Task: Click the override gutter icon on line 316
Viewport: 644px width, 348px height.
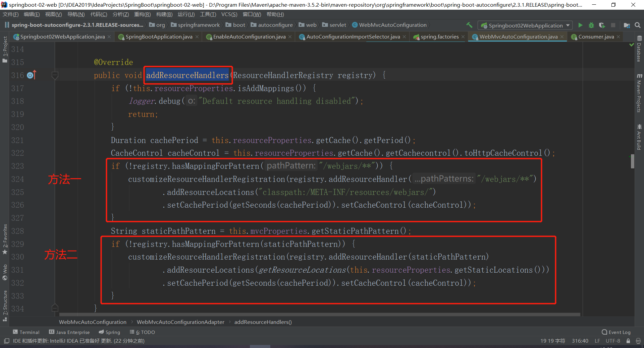Action: pos(31,75)
